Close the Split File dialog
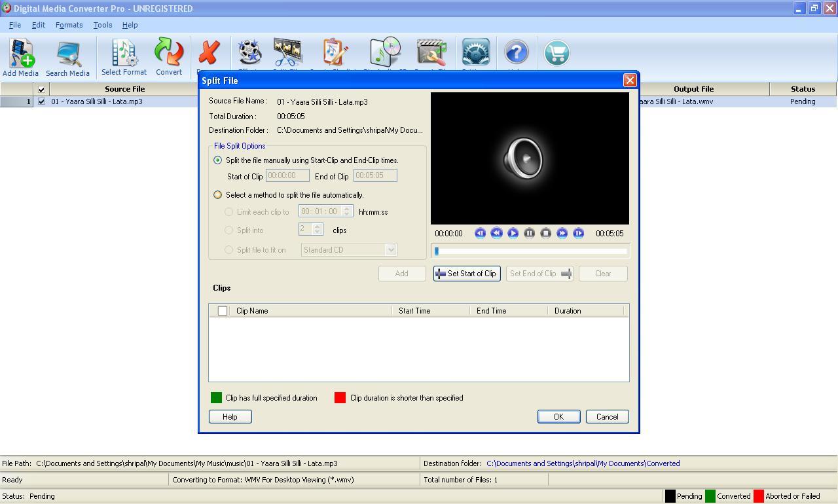 click(x=630, y=80)
